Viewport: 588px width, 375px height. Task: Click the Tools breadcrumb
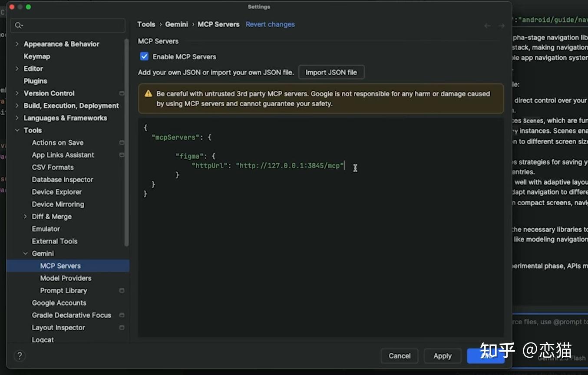click(146, 24)
